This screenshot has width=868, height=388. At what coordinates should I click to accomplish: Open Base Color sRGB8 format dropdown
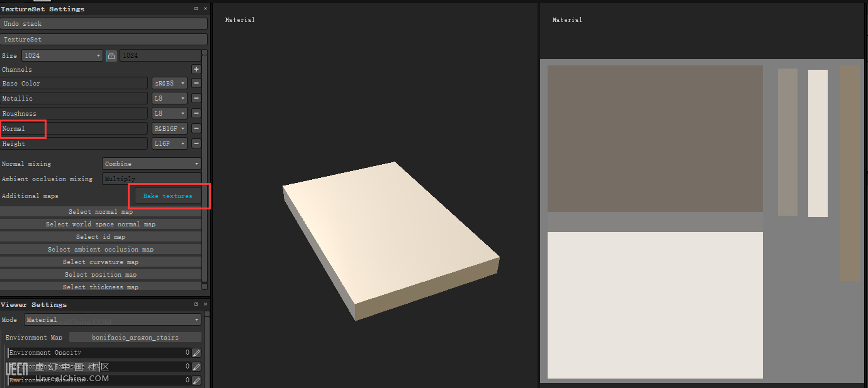coord(169,83)
